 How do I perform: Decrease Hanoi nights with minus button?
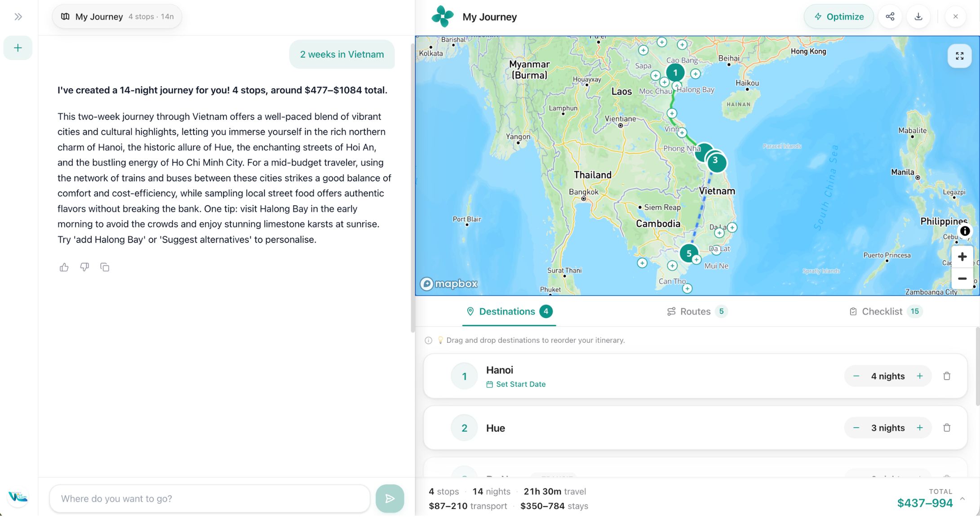pos(856,376)
